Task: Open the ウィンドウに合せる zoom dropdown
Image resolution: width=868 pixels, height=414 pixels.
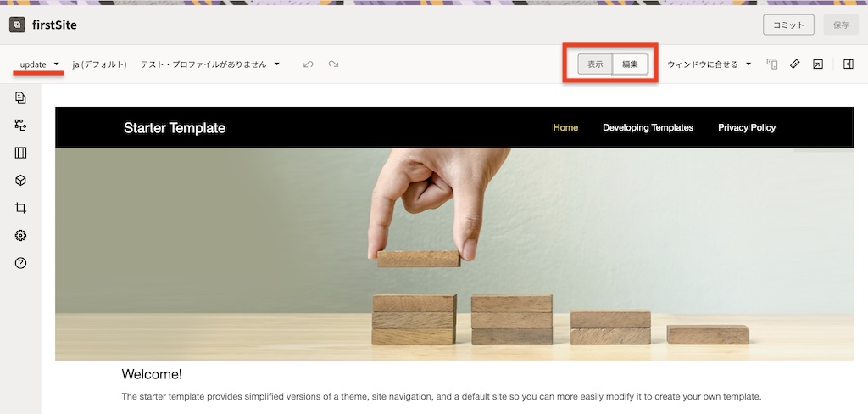Action: pos(709,64)
